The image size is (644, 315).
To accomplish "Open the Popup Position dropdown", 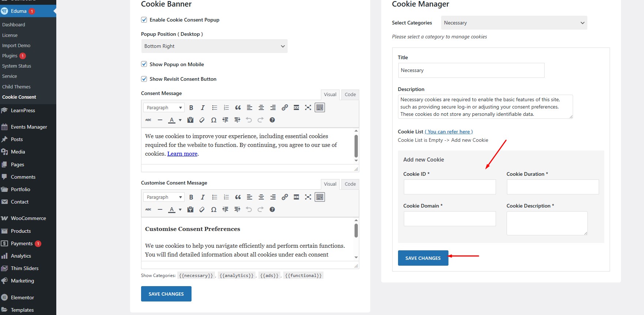I will pos(214,46).
